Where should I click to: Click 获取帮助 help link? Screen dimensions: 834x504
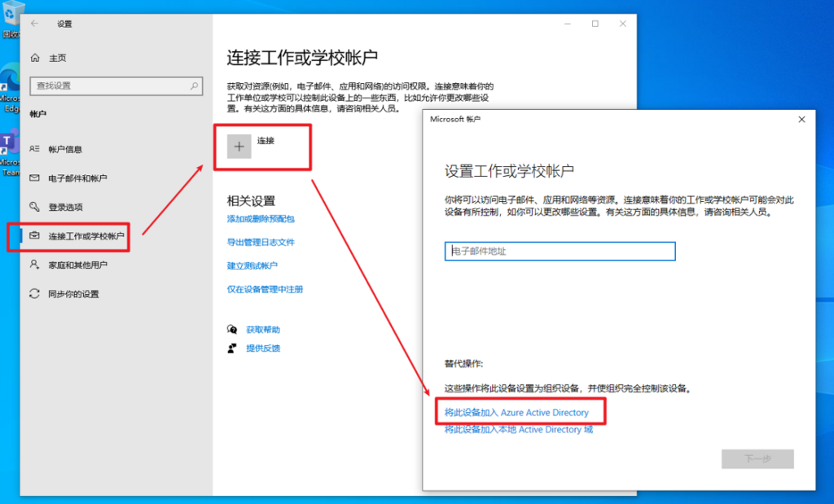point(263,330)
